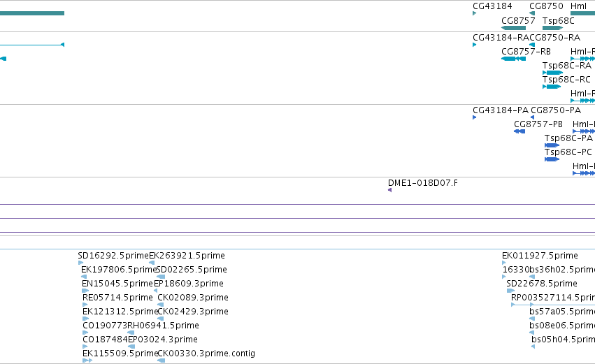Click the SD22678.5prime EST glyph
This screenshot has width=595, height=364.
point(511,291)
